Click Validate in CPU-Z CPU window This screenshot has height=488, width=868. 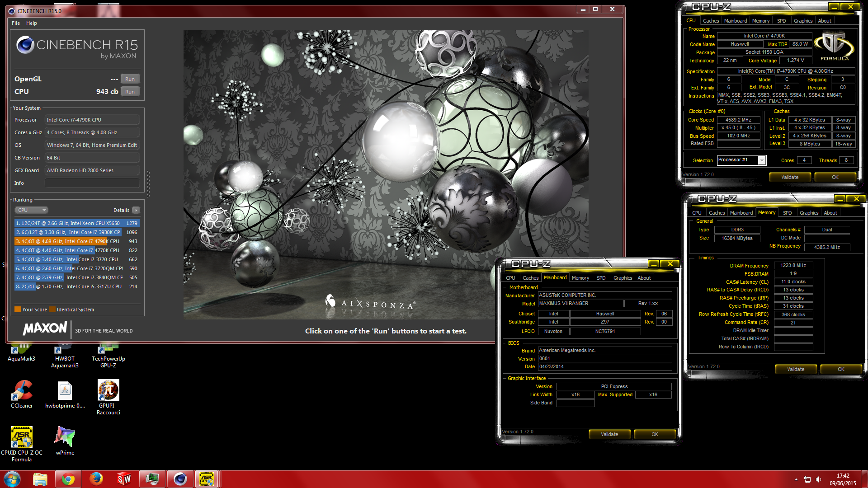pos(790,177)
